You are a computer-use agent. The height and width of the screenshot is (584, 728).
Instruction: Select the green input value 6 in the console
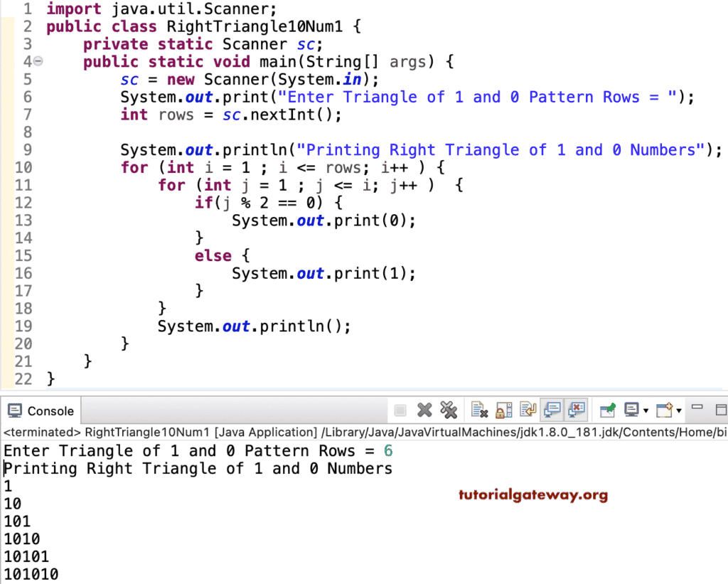[387, 450]
